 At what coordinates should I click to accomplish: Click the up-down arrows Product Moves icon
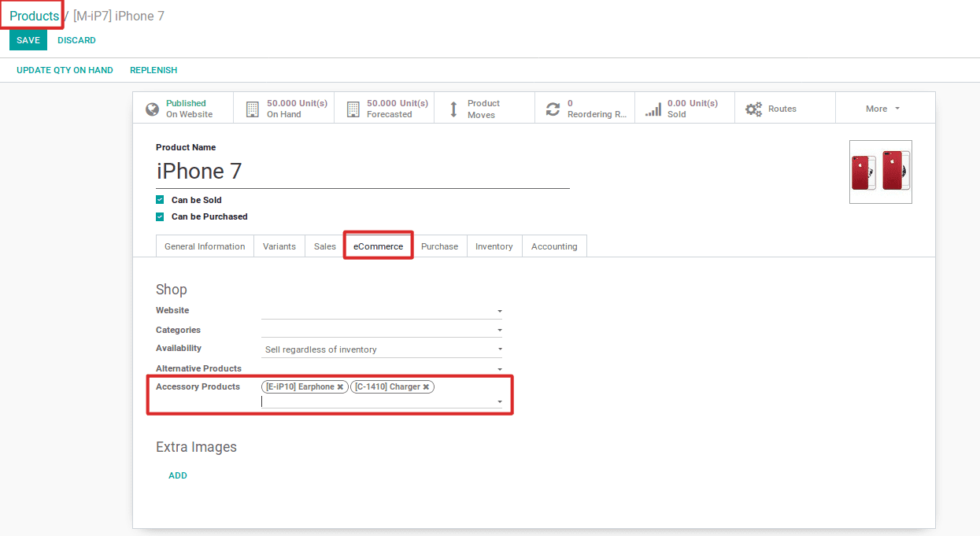click(453, 109)
